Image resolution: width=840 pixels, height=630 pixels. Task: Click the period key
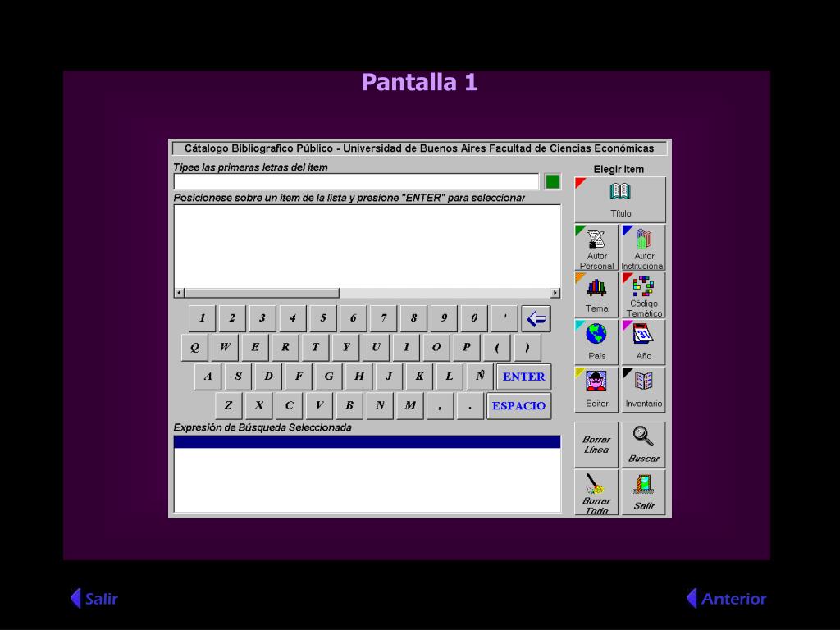point(470,405)
